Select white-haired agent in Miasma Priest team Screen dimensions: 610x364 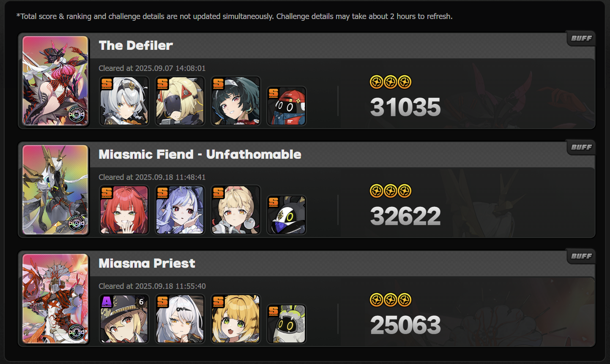pos(180,319)
